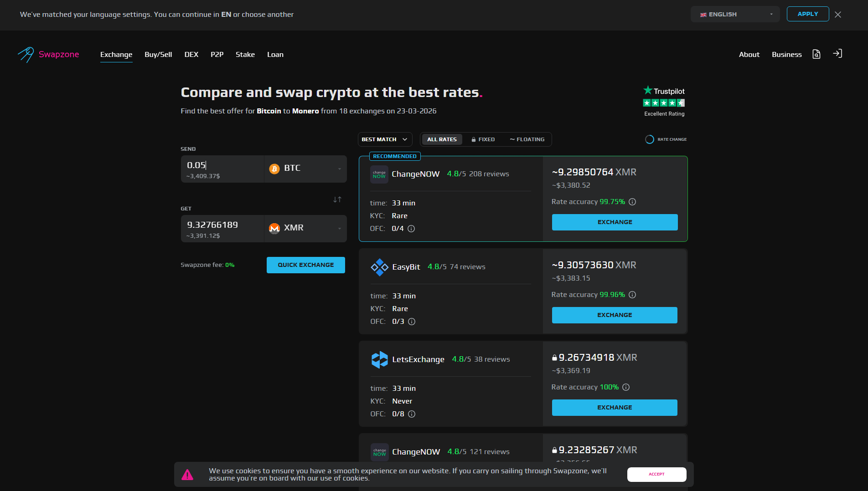Screen dimensions: 868x491
Task: Go to the Exchange tab
Action: click(x=116, y=55)
